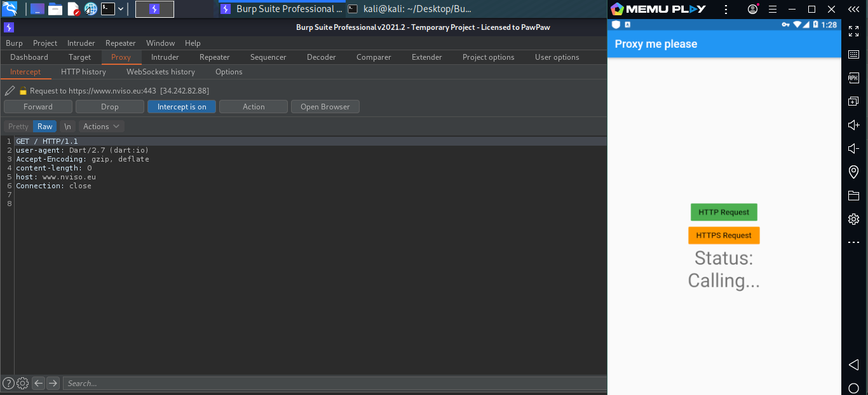Viewport: 868px width, 395px height.
Task: Open the Project menu
Action: [45, 43]
